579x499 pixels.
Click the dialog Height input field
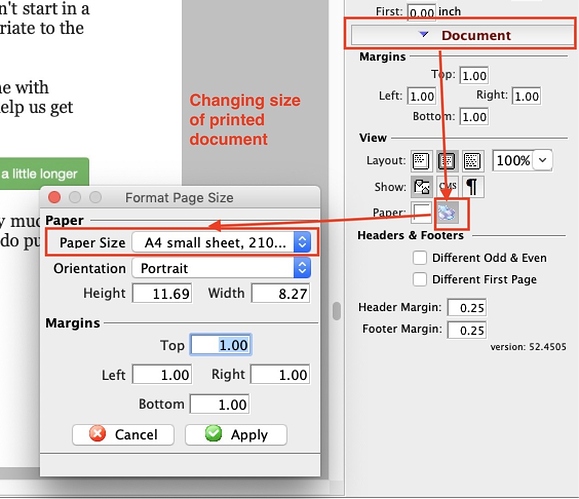coord(162,293)
